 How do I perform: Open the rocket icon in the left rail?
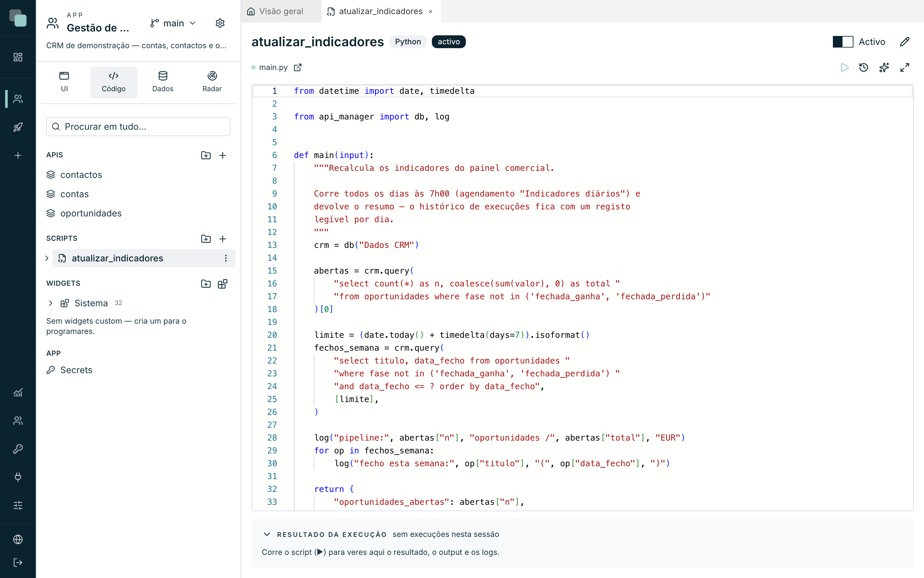18,127
